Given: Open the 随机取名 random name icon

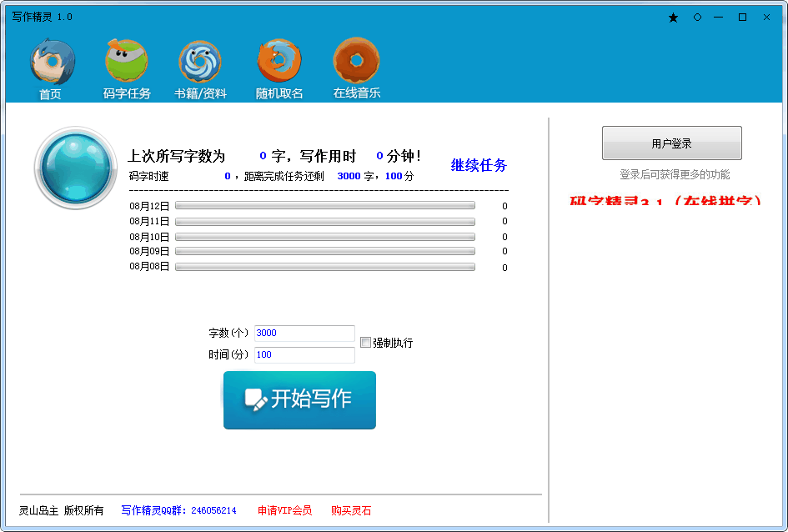Looking at the screenshot, I should coord(279,63).
